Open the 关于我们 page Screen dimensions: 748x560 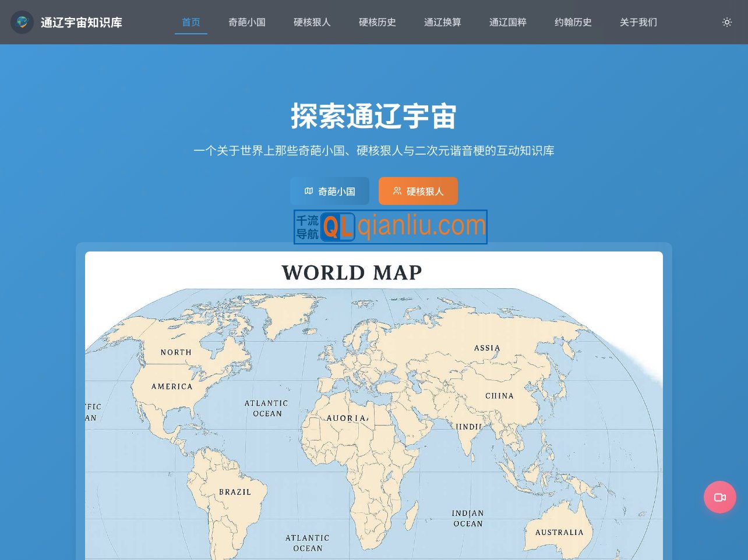[x=638, y=22]
